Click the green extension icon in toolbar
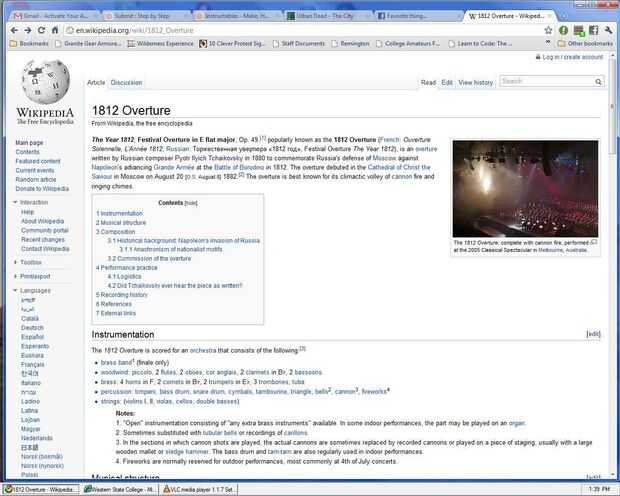This screenshot has height=496, width=620. pyautogui.click(x=563, y=30)
